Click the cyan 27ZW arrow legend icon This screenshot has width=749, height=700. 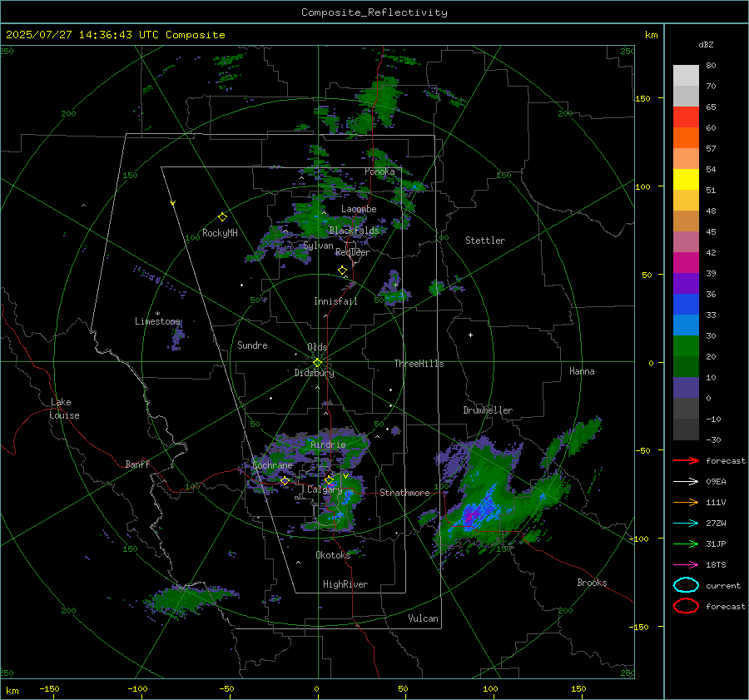coord(686,524)
